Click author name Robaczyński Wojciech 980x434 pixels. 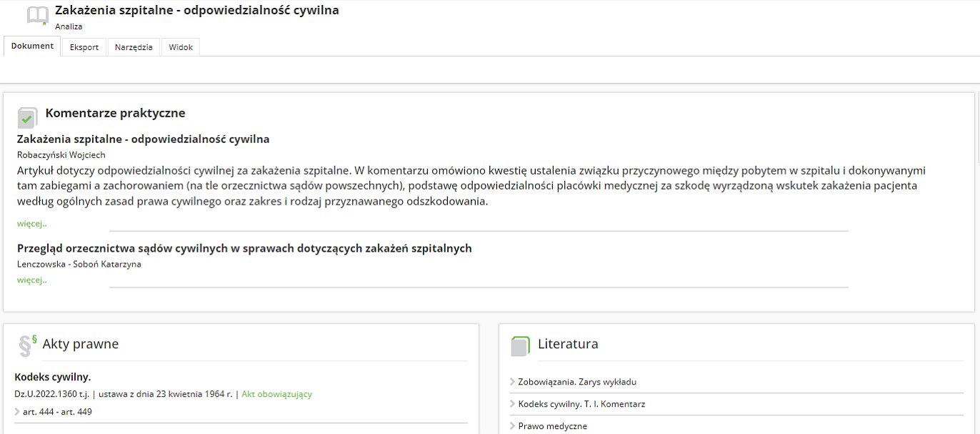pos(61,154)
